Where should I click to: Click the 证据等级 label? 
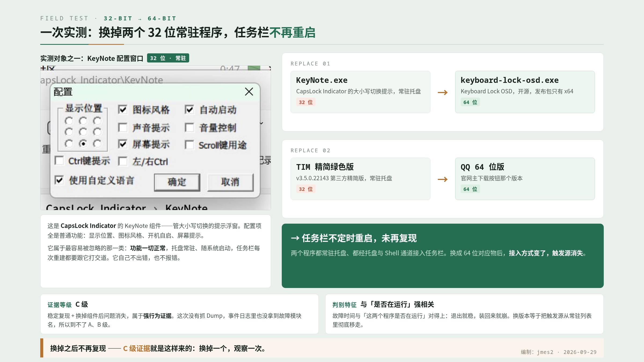(x=60, y=305)
